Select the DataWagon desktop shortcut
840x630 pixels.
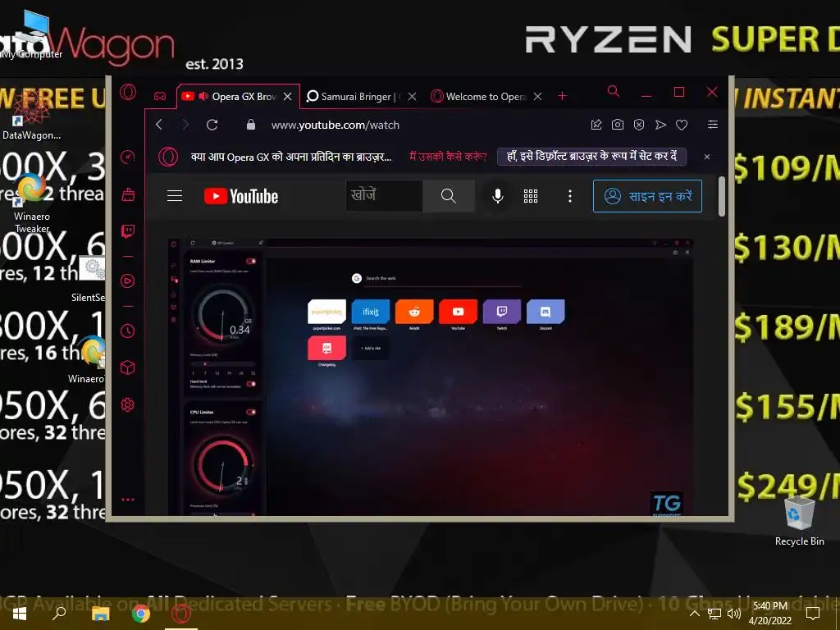coord(31,115)
